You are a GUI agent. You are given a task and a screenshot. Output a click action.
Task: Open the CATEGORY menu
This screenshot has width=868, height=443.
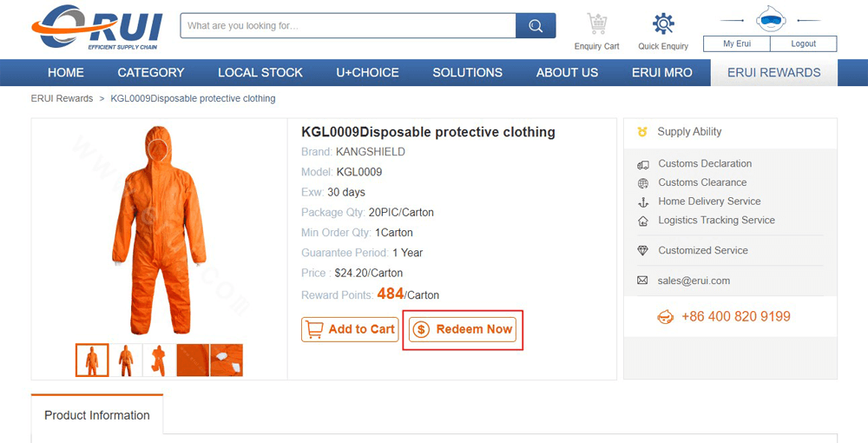tap(150, 73)
